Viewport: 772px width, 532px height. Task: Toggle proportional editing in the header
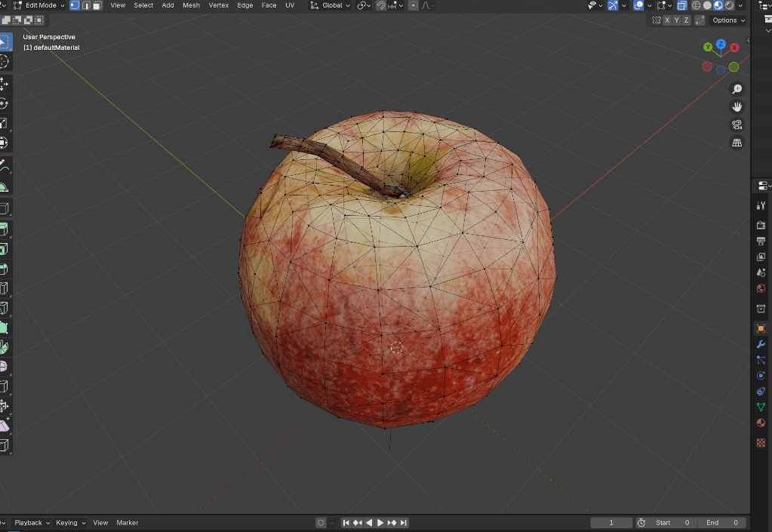coord(412,5)
